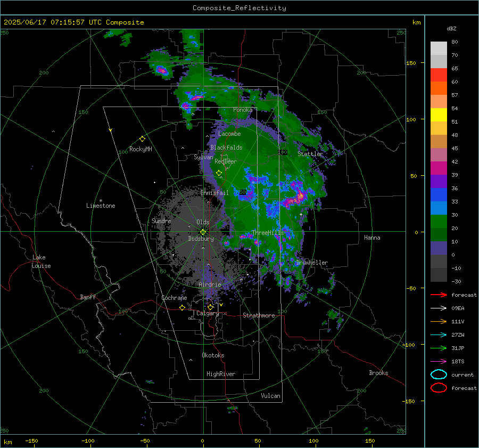Pick the red 65 dBZ color swatch
This screenshot has width=479, height=448.
coord(439,75)
